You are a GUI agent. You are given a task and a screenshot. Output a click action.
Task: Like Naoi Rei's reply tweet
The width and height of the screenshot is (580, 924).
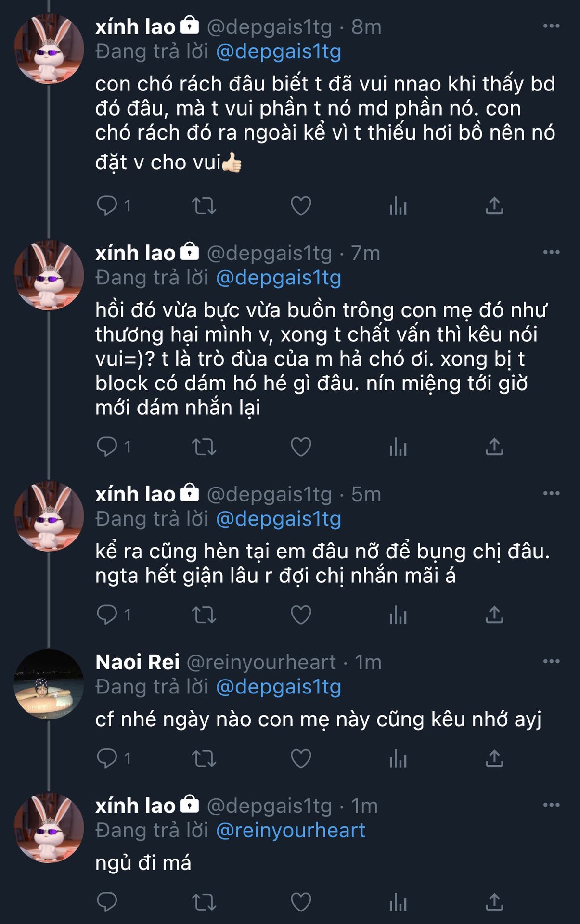301,758
